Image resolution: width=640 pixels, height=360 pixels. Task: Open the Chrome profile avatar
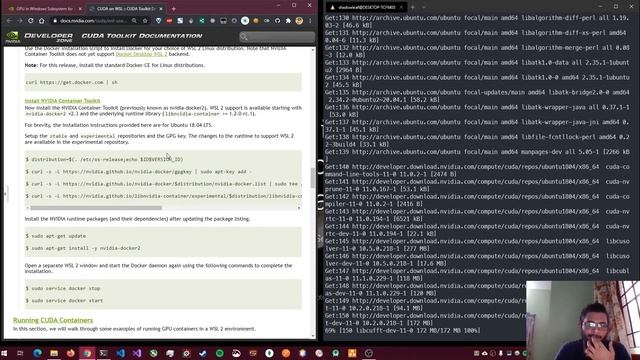click(299, 21)
